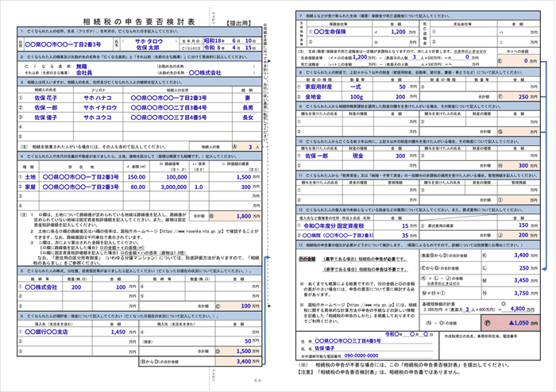Select the 【提出用】 label beside the title
This screenshot has width=556, height=392.
pos(238,23)
